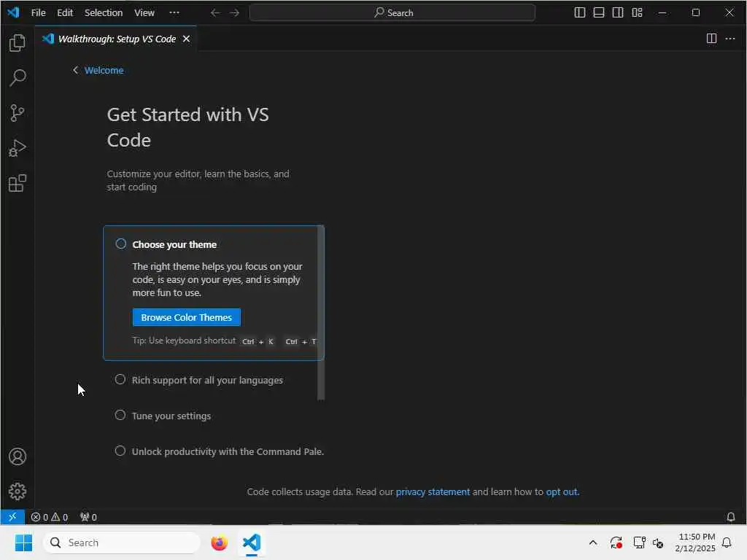747x560 pixels.
Task: Show errors and warnings count in status bar
Action: point(50,517)
